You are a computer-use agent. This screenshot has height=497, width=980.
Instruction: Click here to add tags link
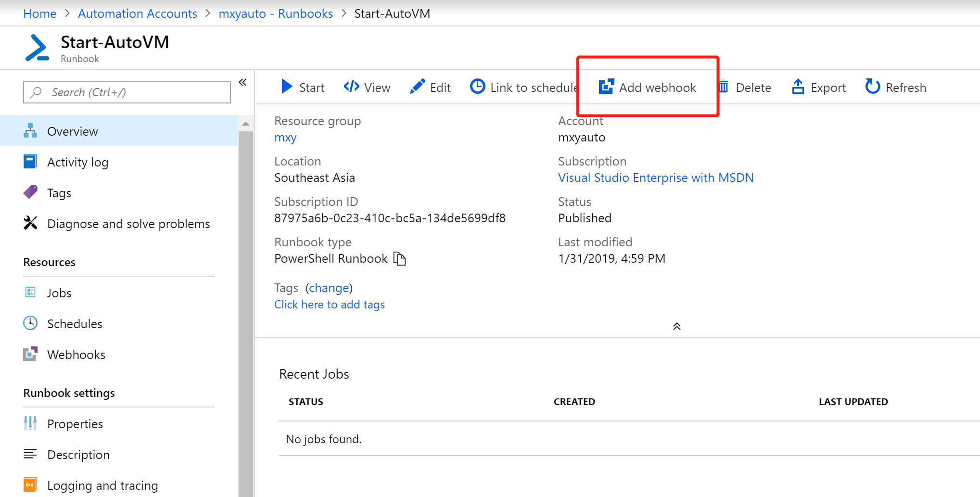click(330, 305)
